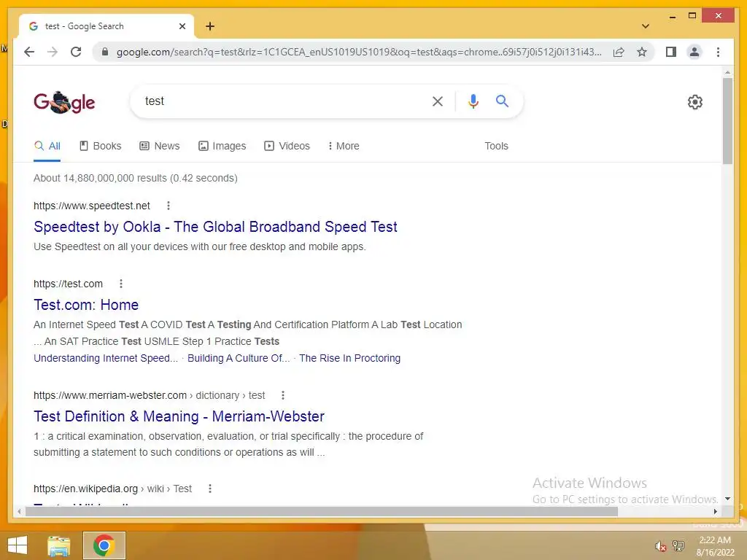The height and width of the screenshot is (560, 747).
Task: Open the search Tools options
Action: pos(496,146)
